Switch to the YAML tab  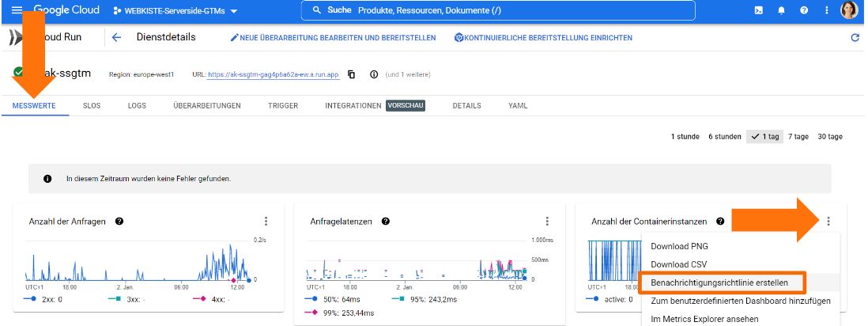[x=518, y=105]
